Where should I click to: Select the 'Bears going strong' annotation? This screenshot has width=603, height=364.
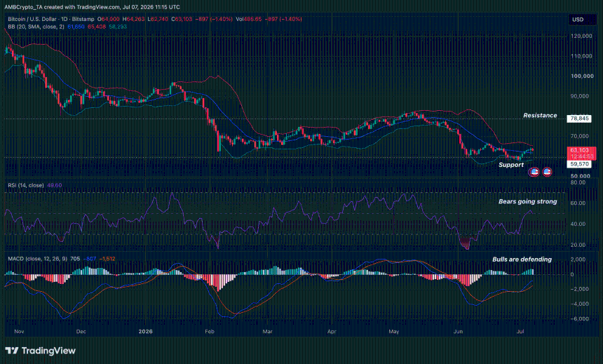[x=527, y=201]
